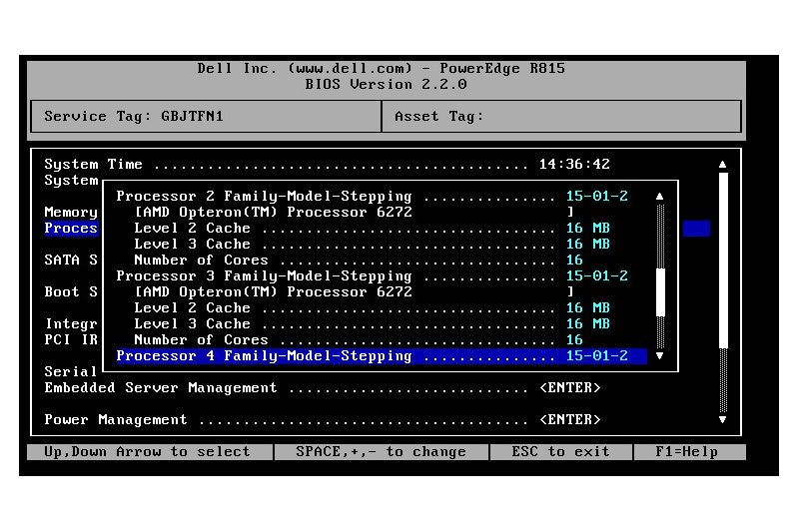Click the System Time value 14:36:42
The image size is (799, 532).
click(574, 164)
